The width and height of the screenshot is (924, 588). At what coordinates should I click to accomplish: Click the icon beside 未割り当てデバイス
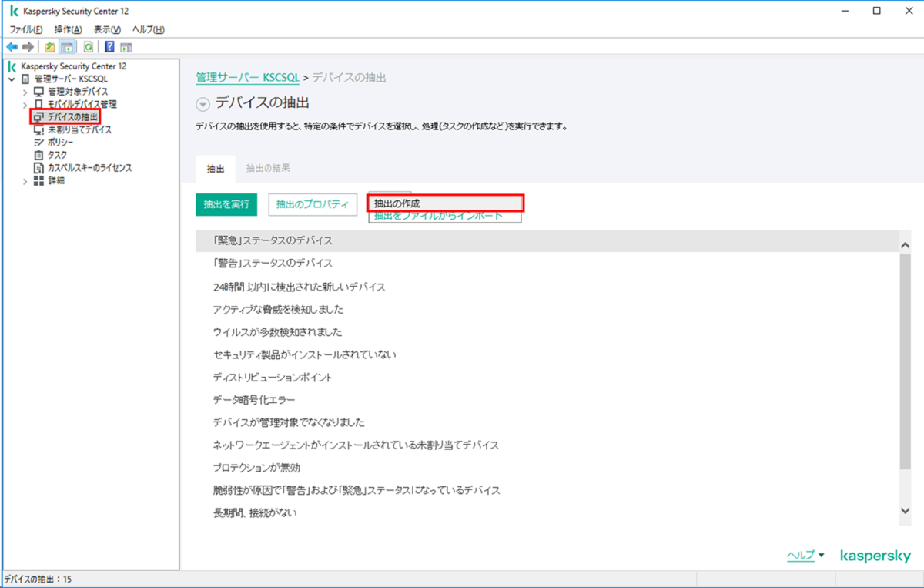tap(38, 129)
